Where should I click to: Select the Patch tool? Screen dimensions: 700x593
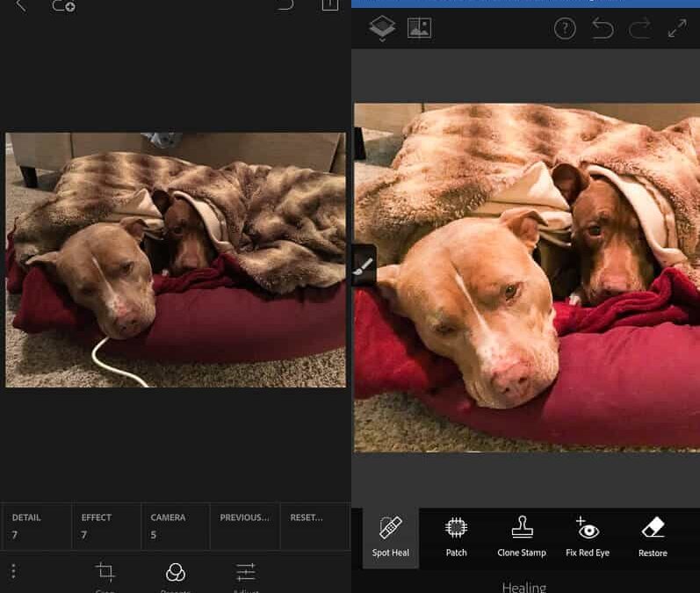tap(456, 537)
